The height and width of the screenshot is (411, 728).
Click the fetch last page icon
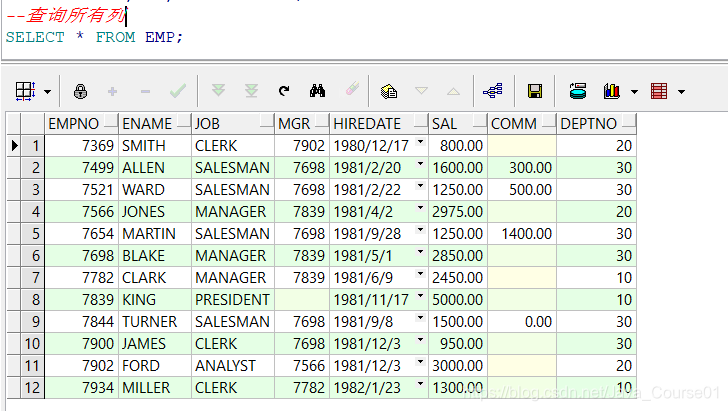(251, 91)
